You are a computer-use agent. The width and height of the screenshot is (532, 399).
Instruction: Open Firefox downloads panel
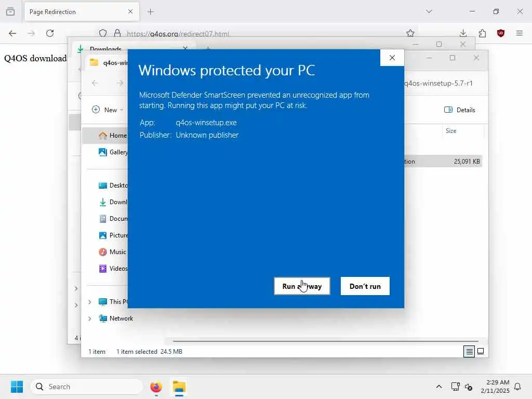click(x=463, y=33)
